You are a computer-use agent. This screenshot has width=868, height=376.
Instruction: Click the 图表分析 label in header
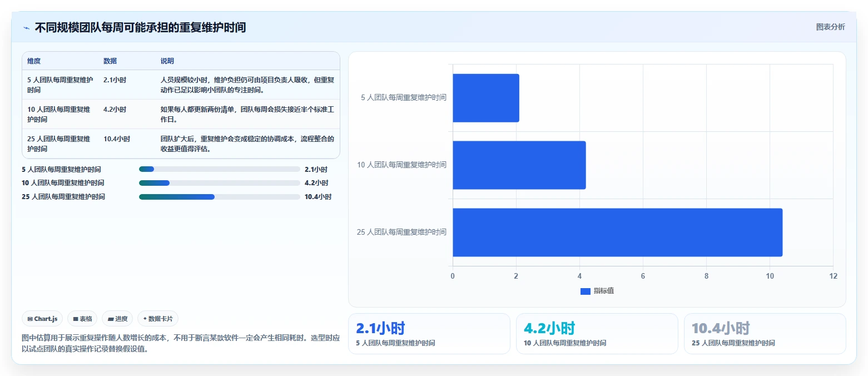(830, 27)
